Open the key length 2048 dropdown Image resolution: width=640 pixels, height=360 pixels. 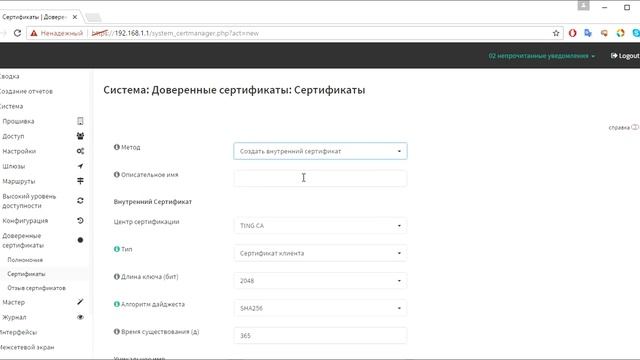click(320, 281)
